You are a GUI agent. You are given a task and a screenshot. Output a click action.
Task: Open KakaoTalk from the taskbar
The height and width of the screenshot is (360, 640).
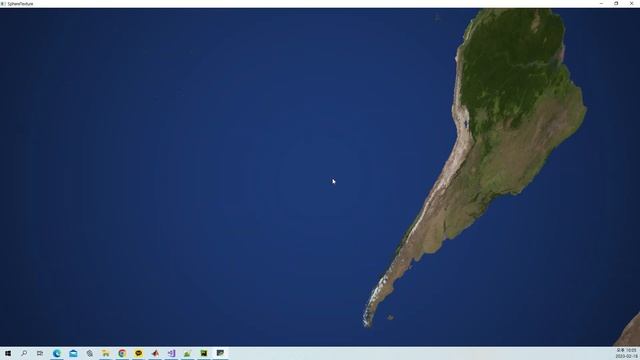tap(138, 353)
